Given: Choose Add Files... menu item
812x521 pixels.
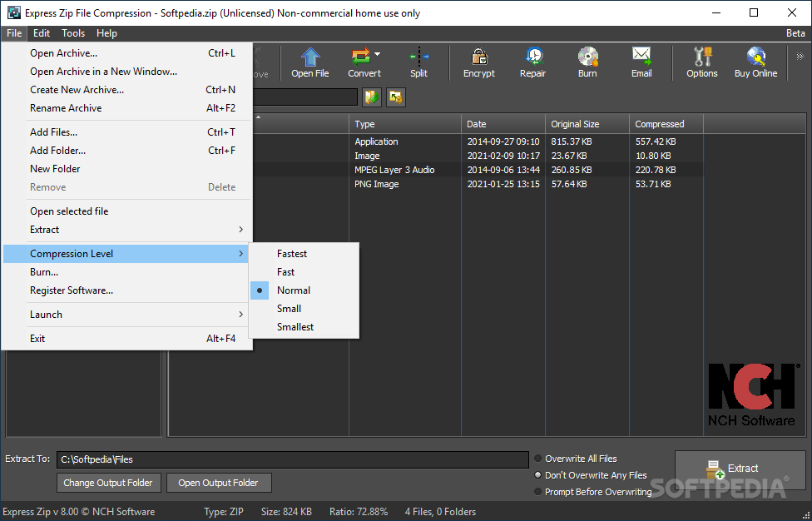Looking at the screenshot, I should pos(126,132).
